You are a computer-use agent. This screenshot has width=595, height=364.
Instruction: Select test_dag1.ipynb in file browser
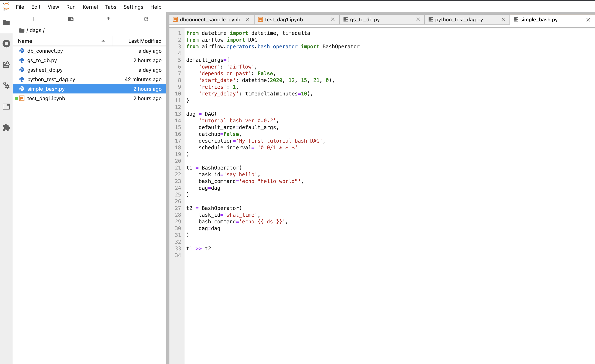pos(46,98)
